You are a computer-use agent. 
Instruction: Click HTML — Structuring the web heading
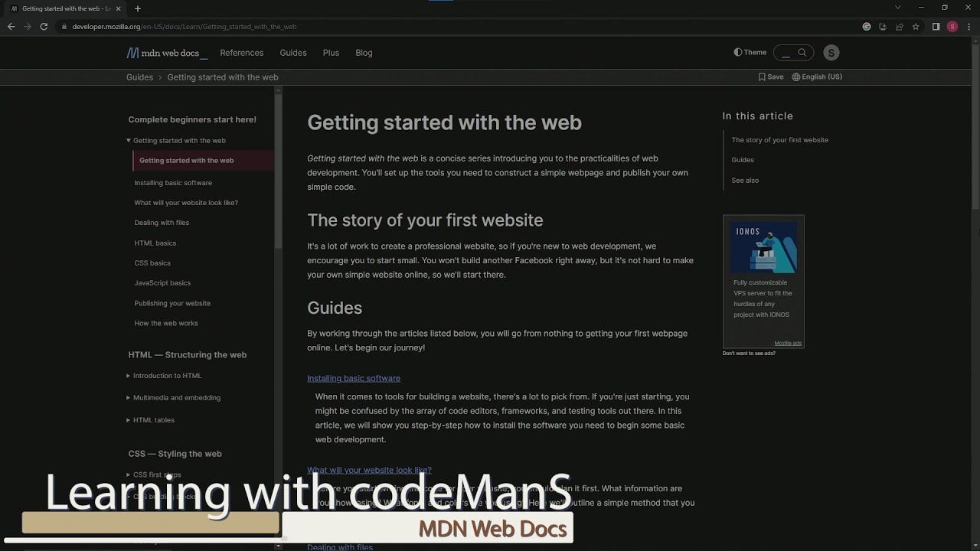point(188,355)
